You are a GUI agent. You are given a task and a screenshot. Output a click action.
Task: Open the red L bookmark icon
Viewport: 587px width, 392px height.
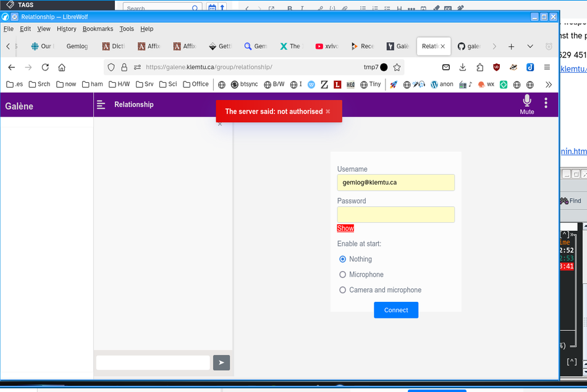(x=337, y=85)
